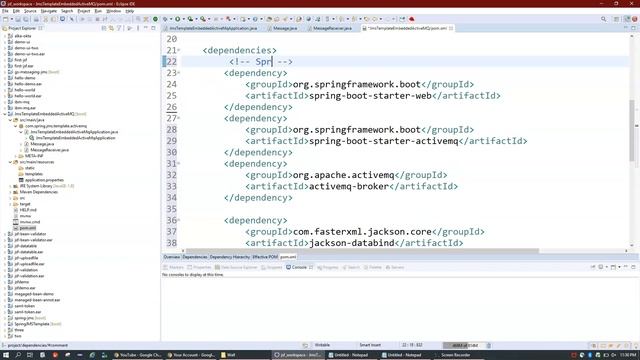
Task: Click the editor vertical scrollbar
Action: tap(632, 131)
